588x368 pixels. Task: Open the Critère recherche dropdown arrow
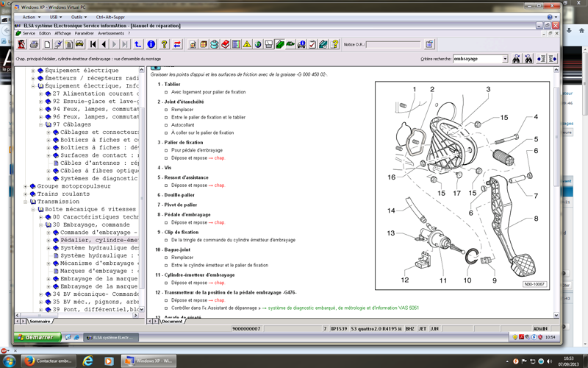coord(505,59)
